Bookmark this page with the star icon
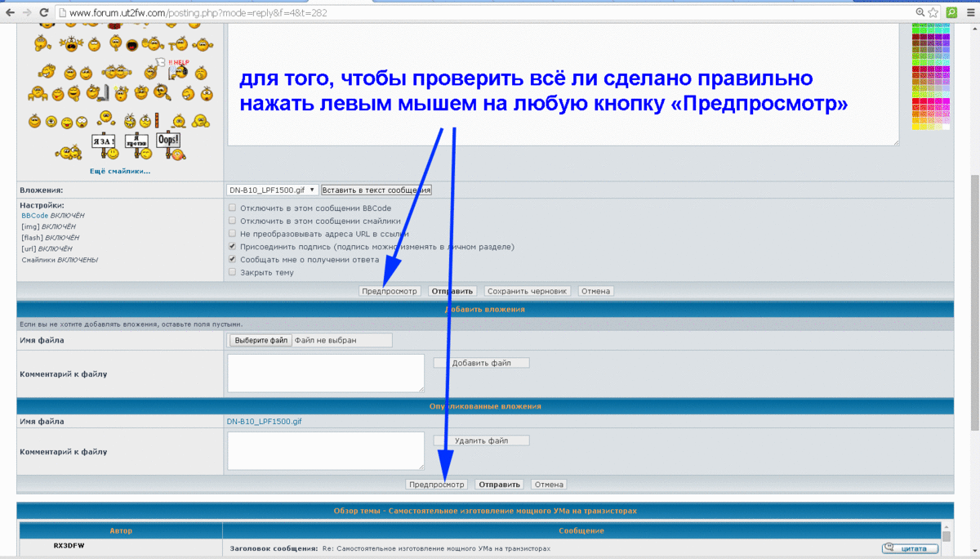 pyautogui.click(x=933, y=13)
